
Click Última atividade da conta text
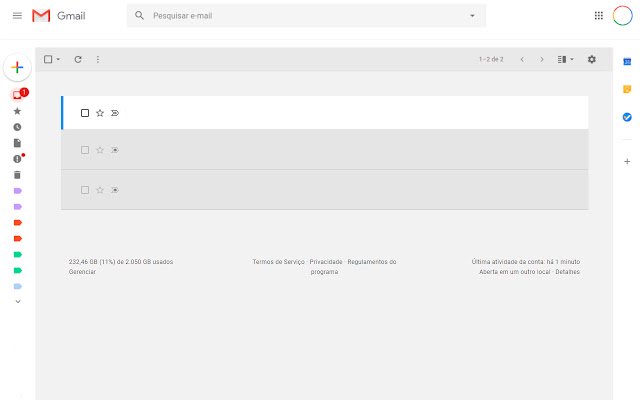pyautogui.click(x=526, y=262)
